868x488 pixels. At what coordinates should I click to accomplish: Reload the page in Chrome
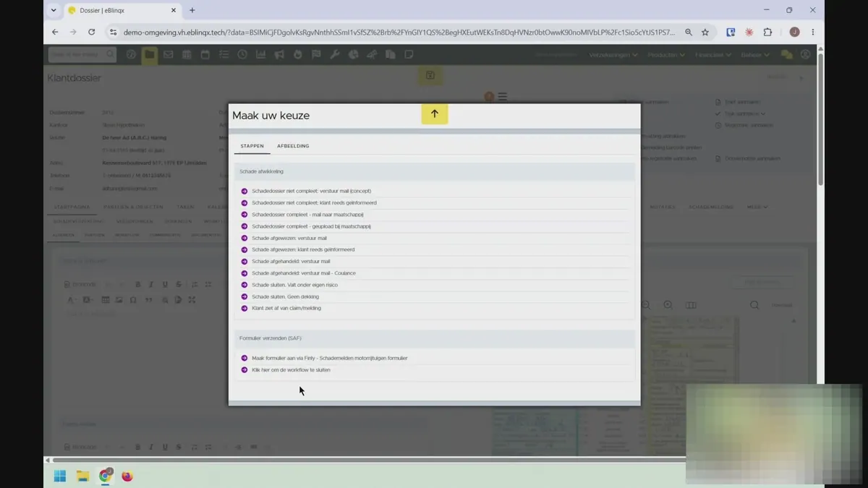(x=91, y=32)
